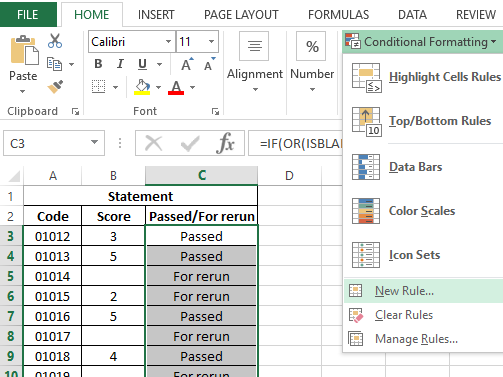The image size is (503, 377).
Task: Click in the formula bar input
Action: 295,144
